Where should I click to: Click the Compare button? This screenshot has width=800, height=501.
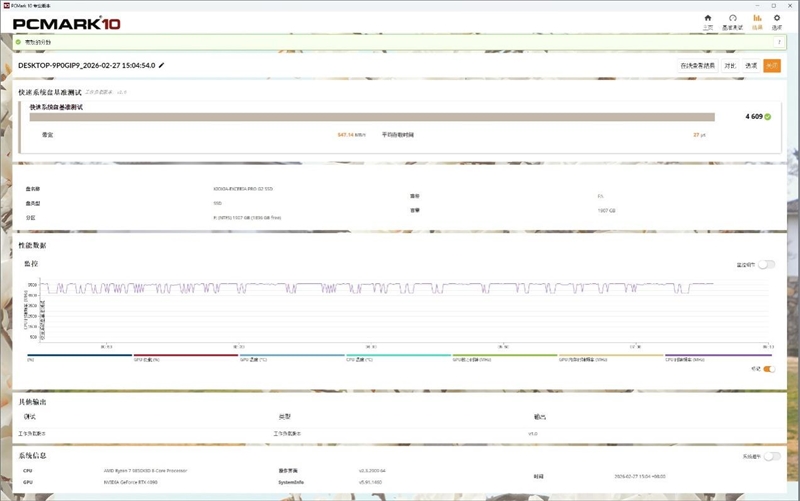[730, 65]
